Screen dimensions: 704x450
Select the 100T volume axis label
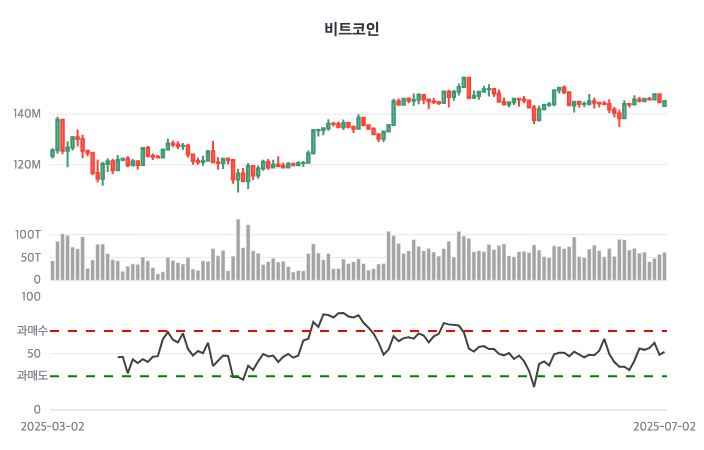pyautogui.click(x=28, y=235)
